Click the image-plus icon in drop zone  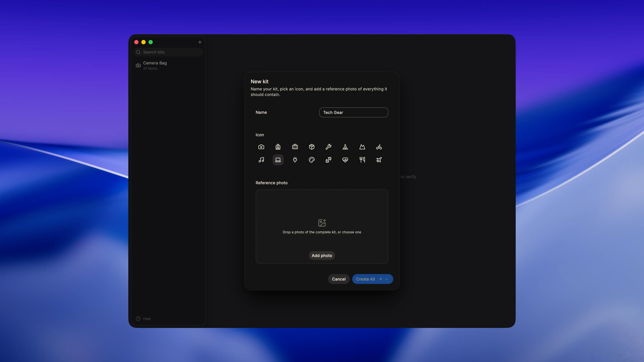[x=322, y=223]
